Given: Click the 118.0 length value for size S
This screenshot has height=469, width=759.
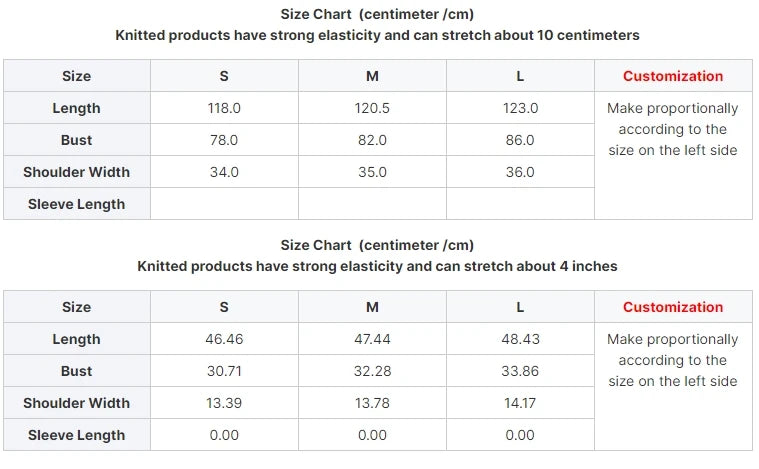Looking at the screenshot, I should point(224,108).
